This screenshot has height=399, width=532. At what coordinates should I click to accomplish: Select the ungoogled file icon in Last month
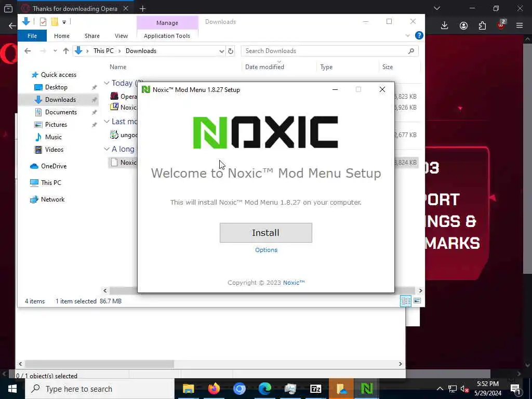[x=114, y=135]
